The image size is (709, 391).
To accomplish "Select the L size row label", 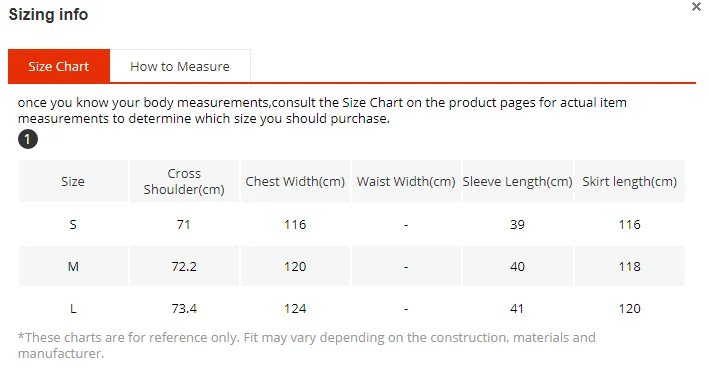I will [73, 309].
